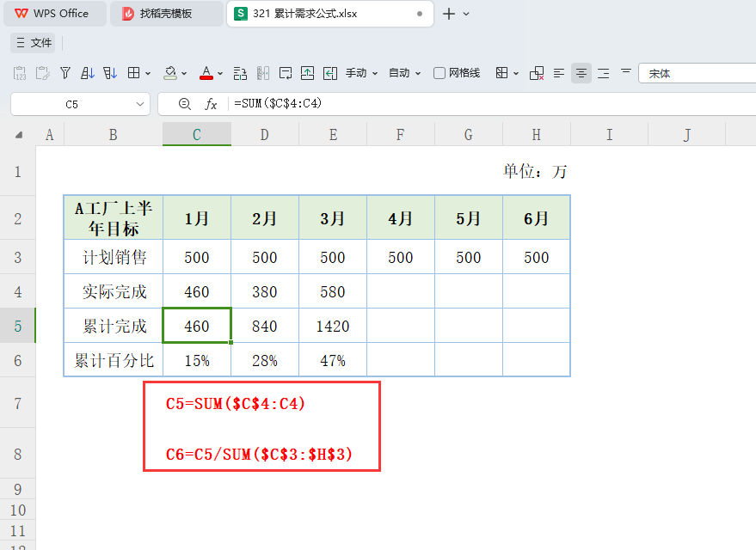756x550 pixels.
Task: Select row 2 header
Action: [18, 218]
